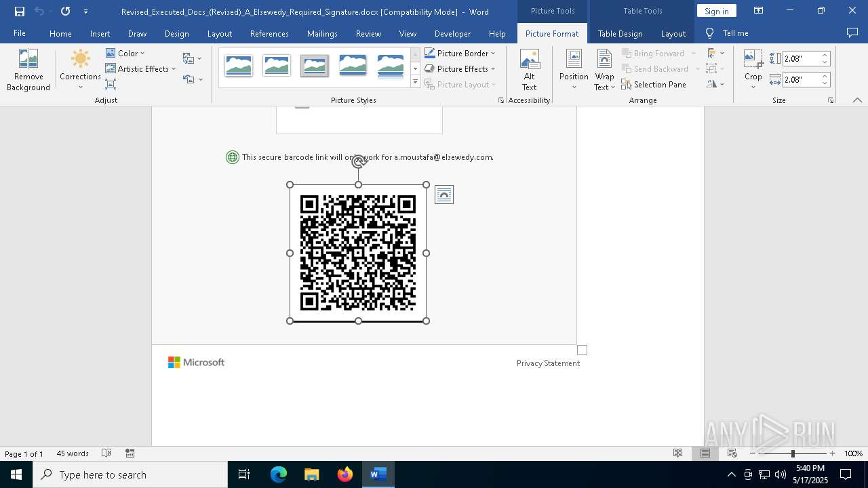Open the Privacy Statement link
This screenshot has height=488, width=868.
548,363
